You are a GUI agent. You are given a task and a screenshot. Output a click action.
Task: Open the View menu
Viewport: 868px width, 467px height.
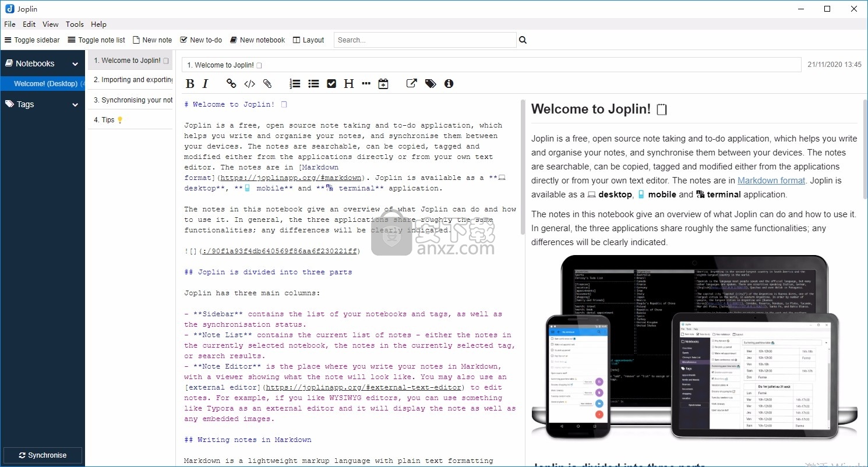(51, 24)
